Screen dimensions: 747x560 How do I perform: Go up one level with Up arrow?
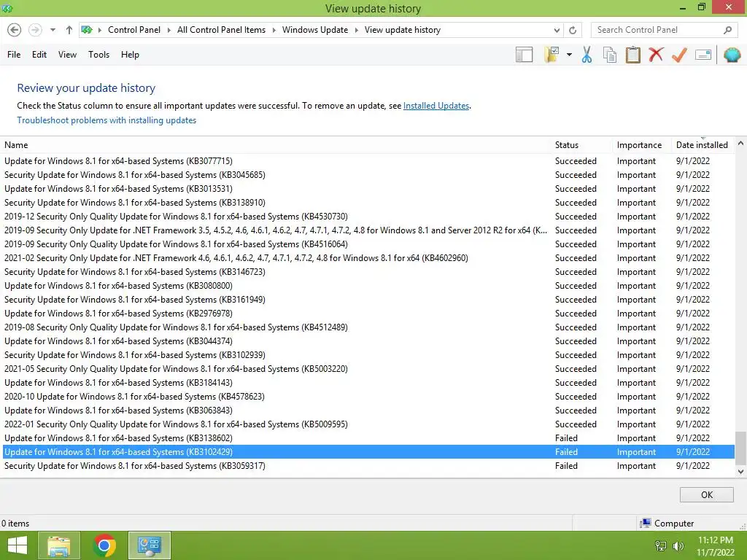[69, 30]
